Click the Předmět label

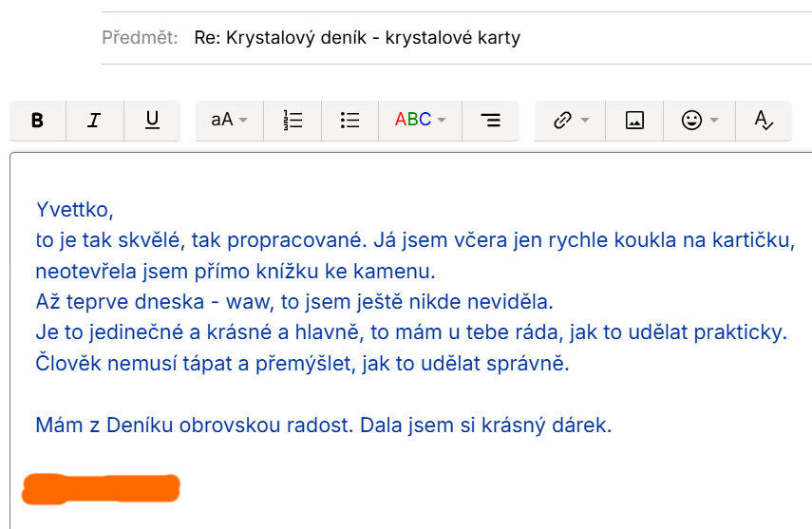click(x=140, y=38)
